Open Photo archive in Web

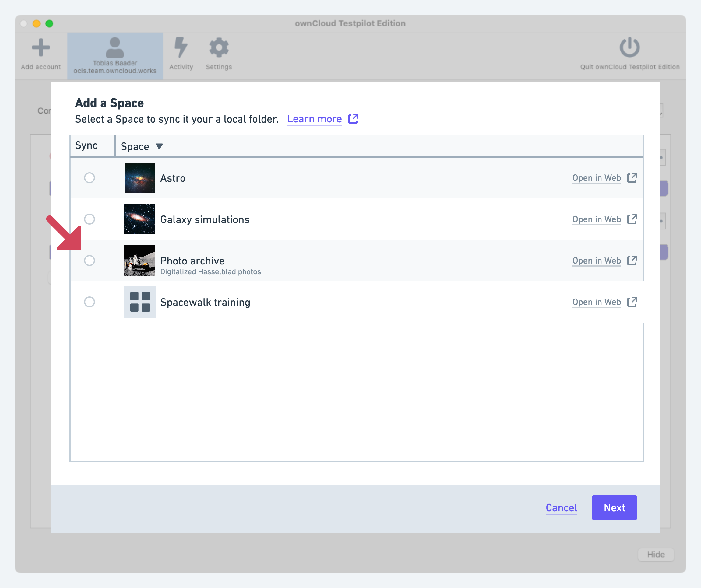click(x=597, y=261)
